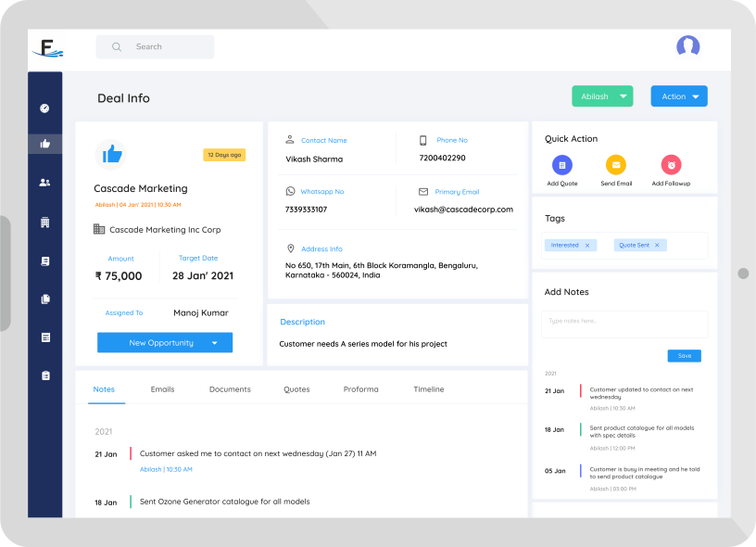Screen dimensions: 756x547
Task: Click the building companies icon in sidebar
Action: point(44,223)
